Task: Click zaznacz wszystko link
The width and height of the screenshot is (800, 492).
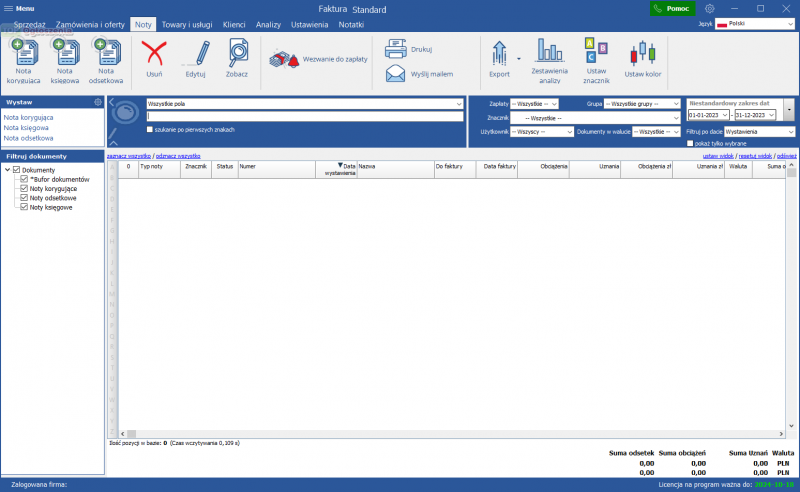Action: click(x=129, y=156)
